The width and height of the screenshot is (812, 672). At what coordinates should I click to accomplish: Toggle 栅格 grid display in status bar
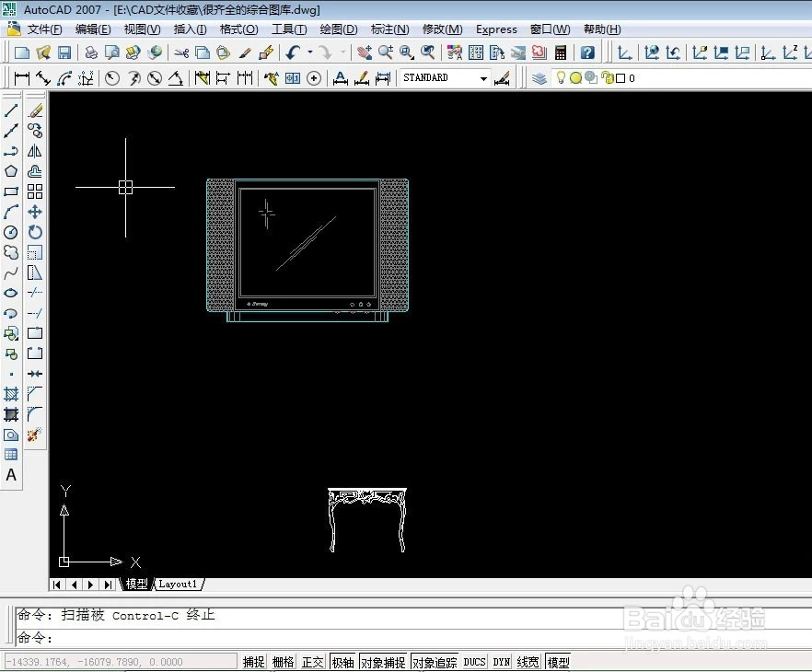click(x=284, y=662)
